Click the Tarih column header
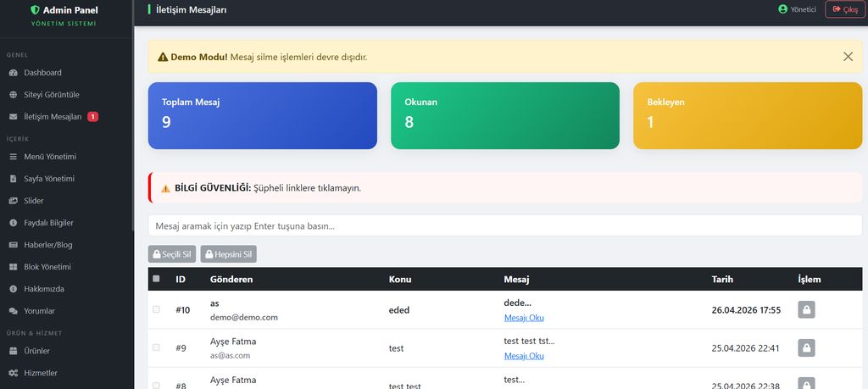 coord(722,280)
